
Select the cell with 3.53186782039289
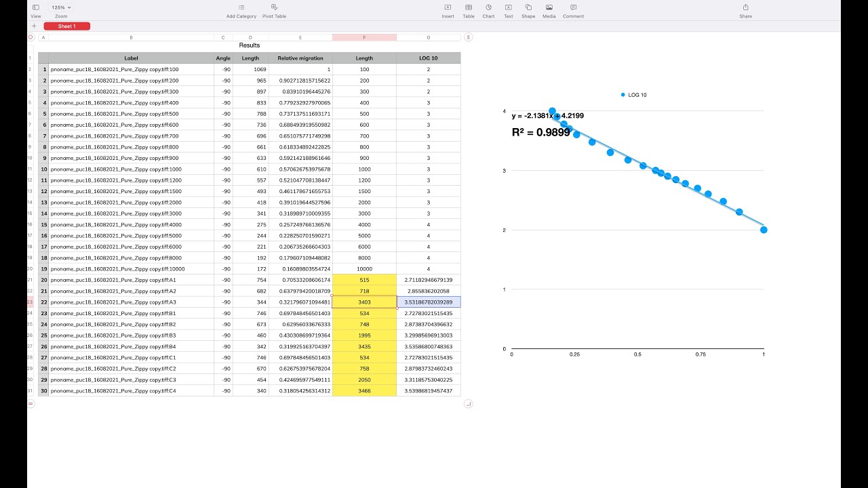click(x=429, y=302)
